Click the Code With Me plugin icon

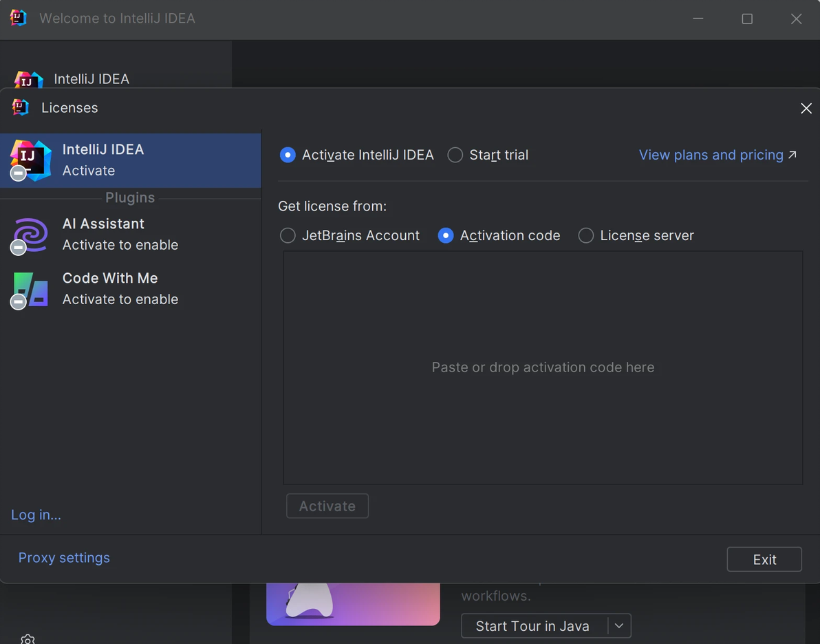pyautogui.click(x=31, y=289)
